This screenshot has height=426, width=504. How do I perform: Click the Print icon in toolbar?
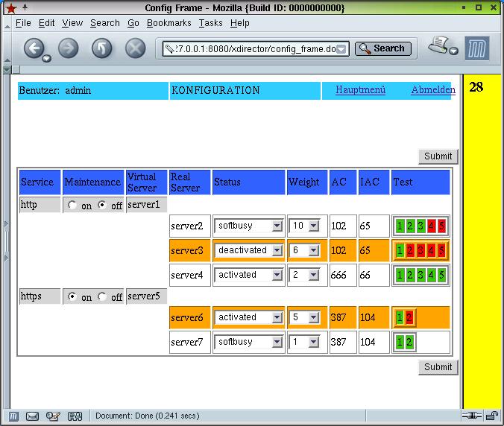coord(439,47)
